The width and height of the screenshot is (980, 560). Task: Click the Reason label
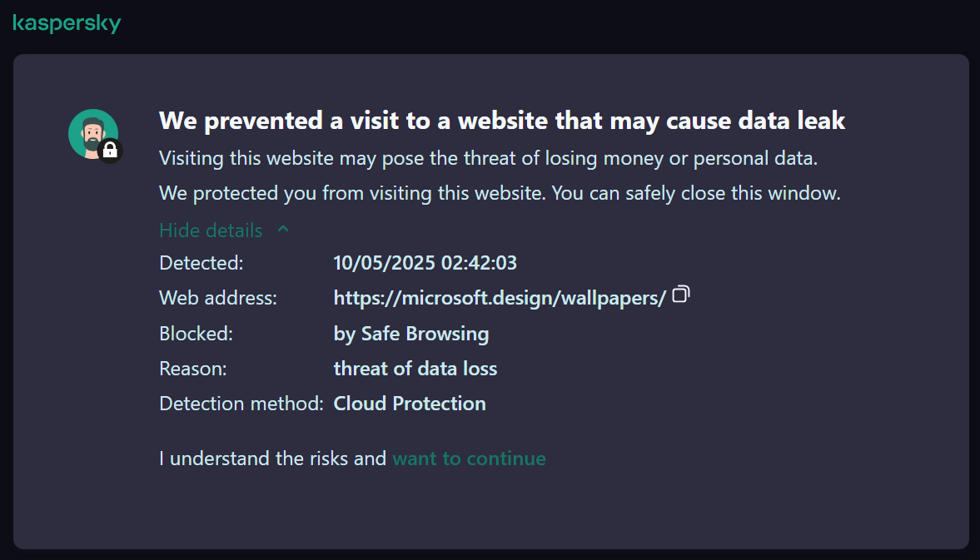point(192,369)
